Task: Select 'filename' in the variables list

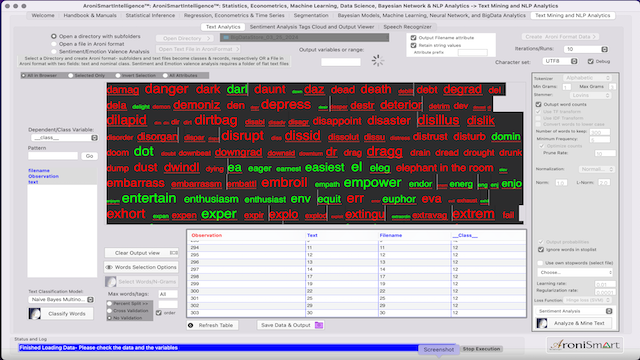Action: [x=39, y=171]
